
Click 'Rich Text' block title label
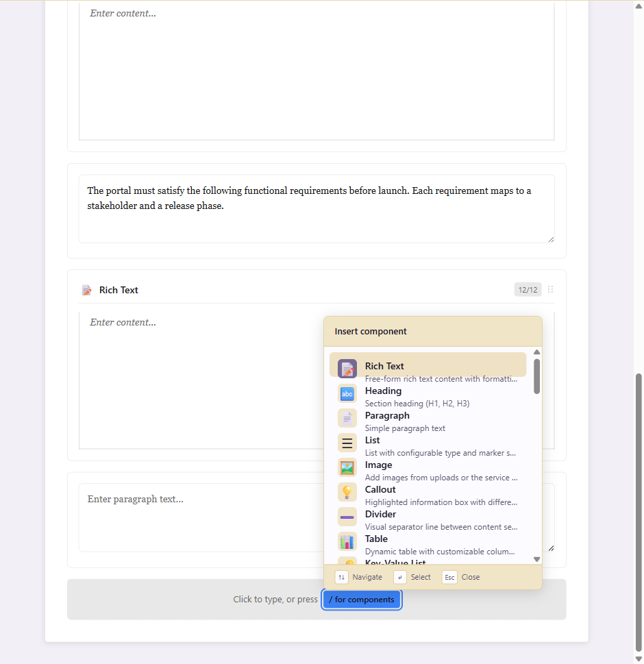119,290
